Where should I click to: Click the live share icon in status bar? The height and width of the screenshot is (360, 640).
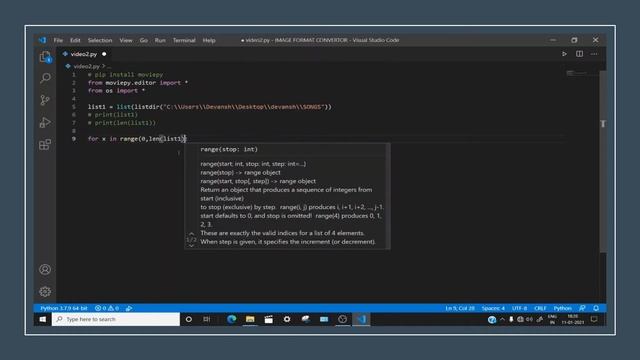pyautogui.click(x=129, y=308)
